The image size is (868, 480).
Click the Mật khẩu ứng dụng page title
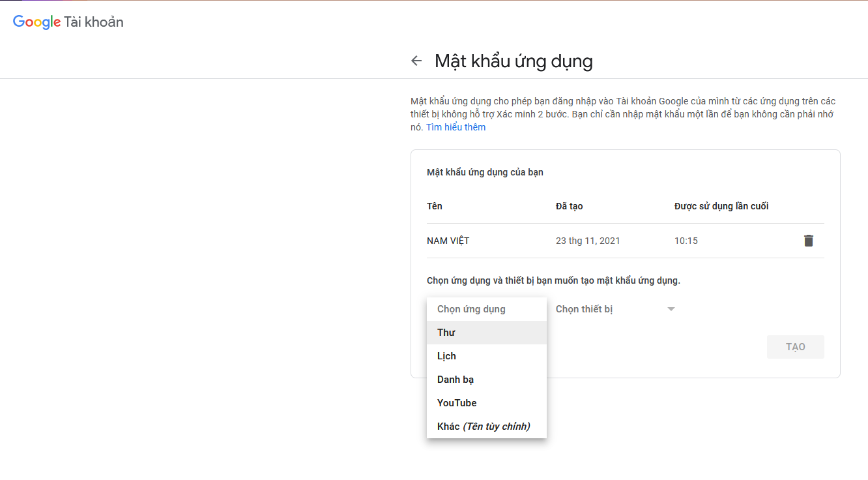click(x=514, y=61)
